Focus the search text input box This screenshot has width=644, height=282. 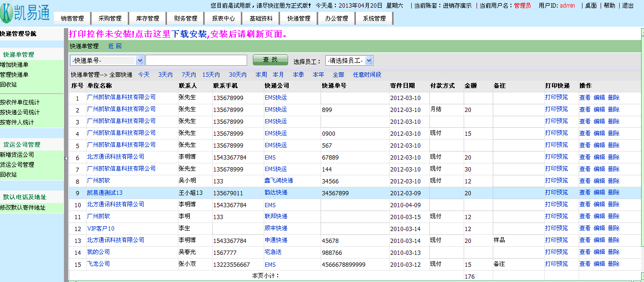pos(196,60)
